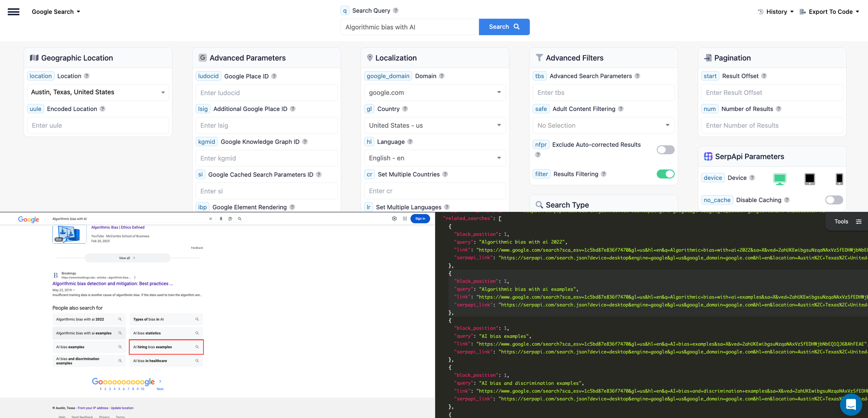Click the Search Query help icon
Image resolution: width=868 pixels, height=418 pixels.
point(396,10)
